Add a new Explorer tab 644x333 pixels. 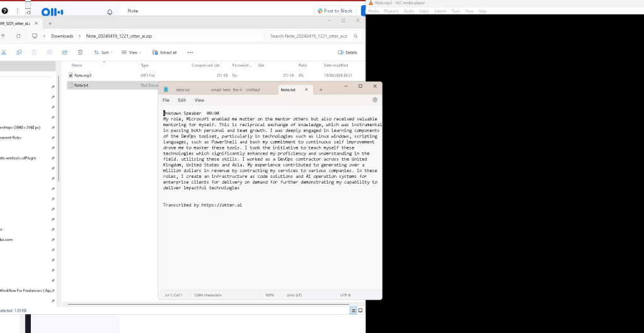click(x=50, y=23)
